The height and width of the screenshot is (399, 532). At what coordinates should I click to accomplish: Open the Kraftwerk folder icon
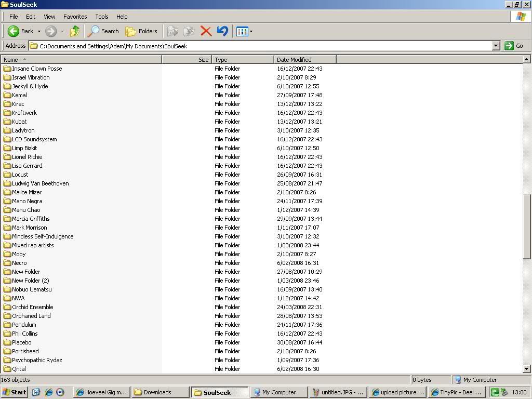click(7, 113)
